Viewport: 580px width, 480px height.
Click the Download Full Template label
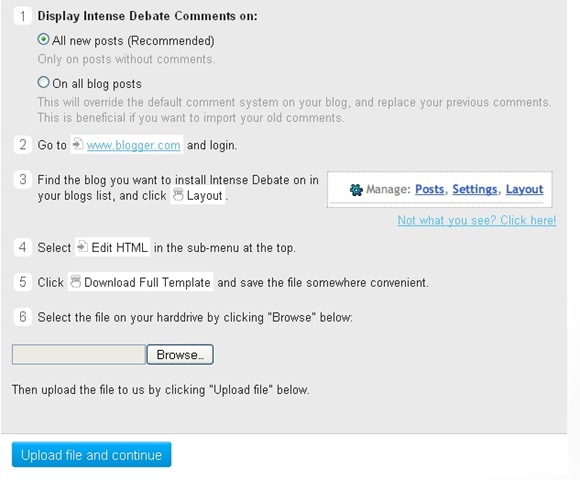pyautogui.click(x=147, y=283)
